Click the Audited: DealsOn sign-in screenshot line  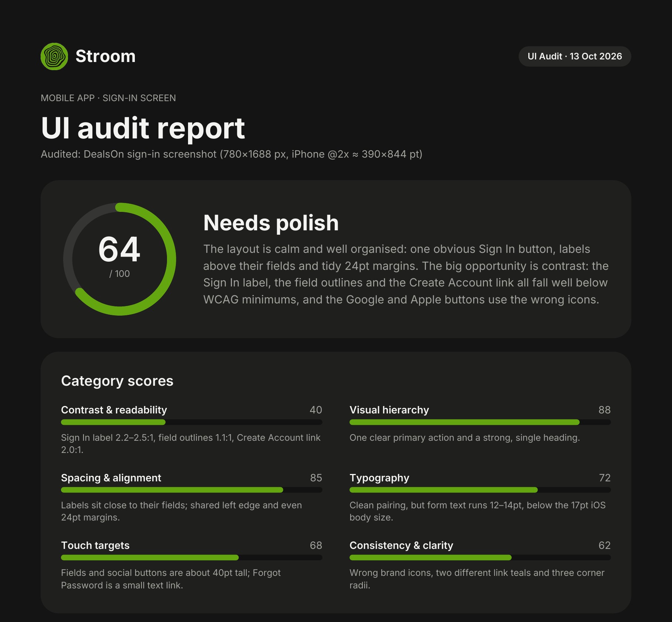tap(231, 154)
